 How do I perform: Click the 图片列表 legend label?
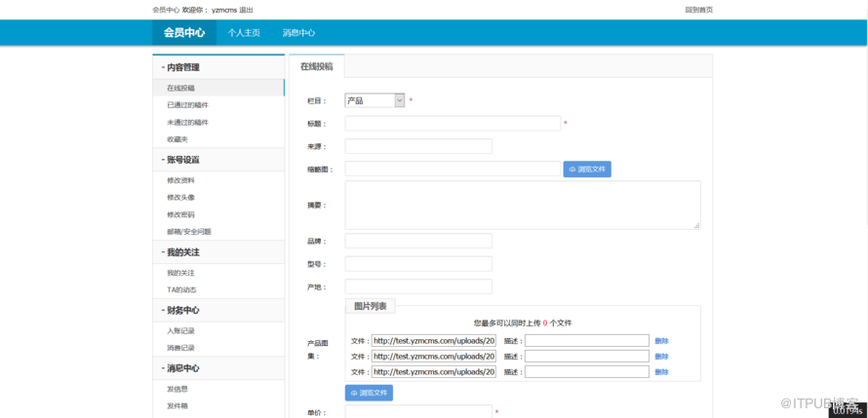(371, 306)
